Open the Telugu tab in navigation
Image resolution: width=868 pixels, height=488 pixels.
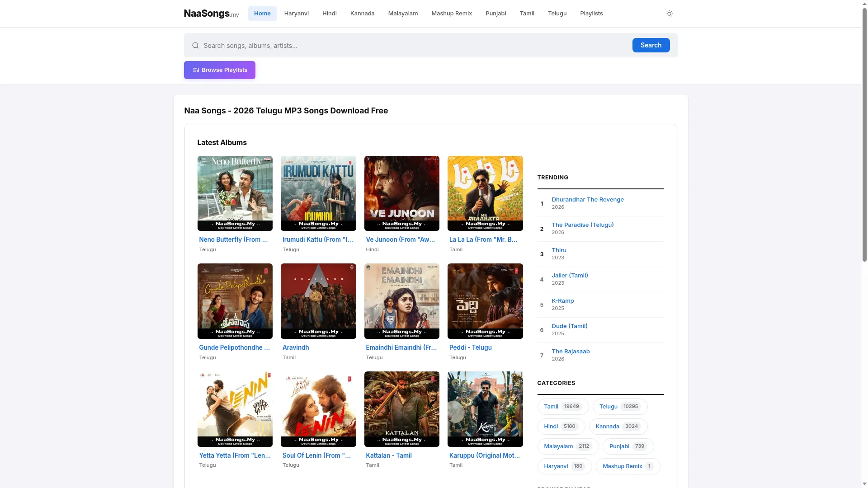tap(557, 14)
